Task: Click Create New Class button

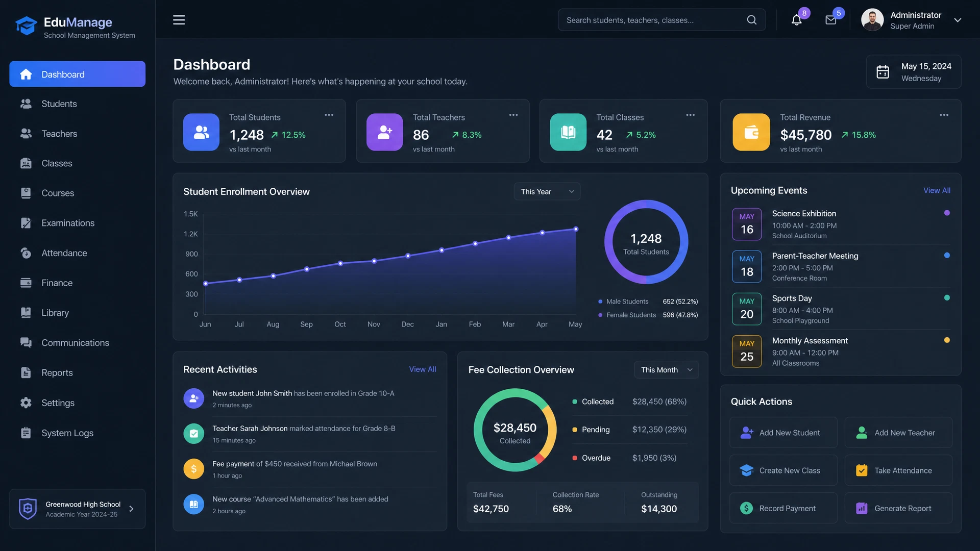Action: click(x=783, y=470)
